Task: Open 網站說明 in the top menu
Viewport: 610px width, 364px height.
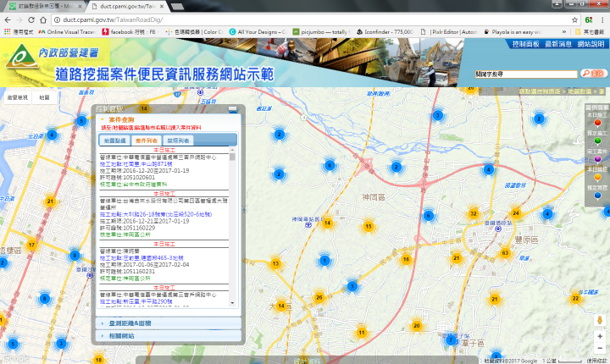Action: (x=591, y=44)
